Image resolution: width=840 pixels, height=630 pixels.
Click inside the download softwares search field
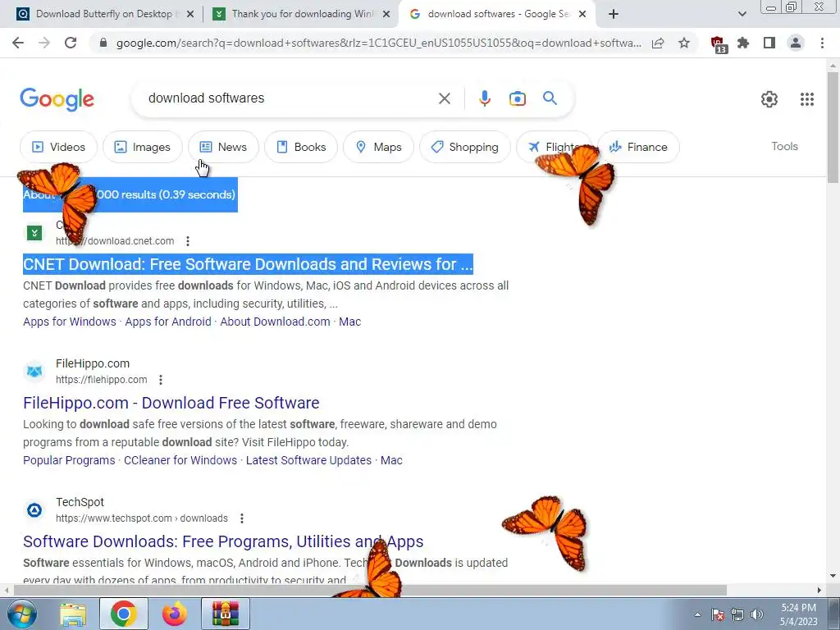tap(290, 98)
